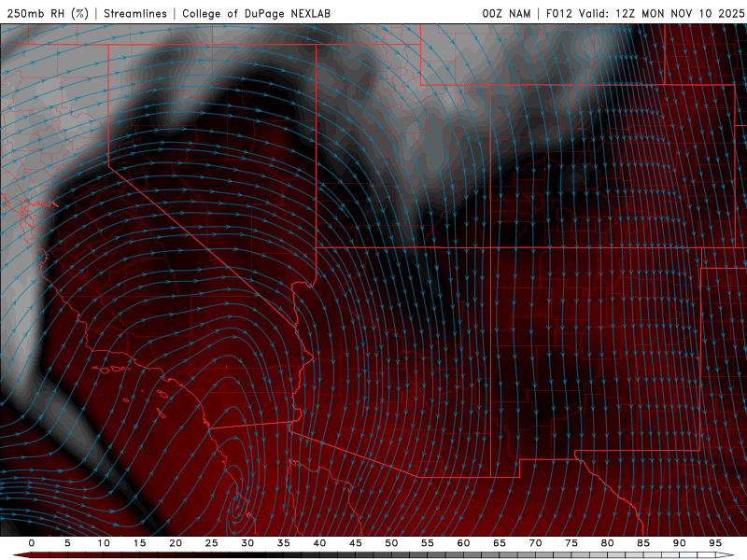Click the 25 value on color scale
Viewport: 747px width, 560px height.
(212, 543)
